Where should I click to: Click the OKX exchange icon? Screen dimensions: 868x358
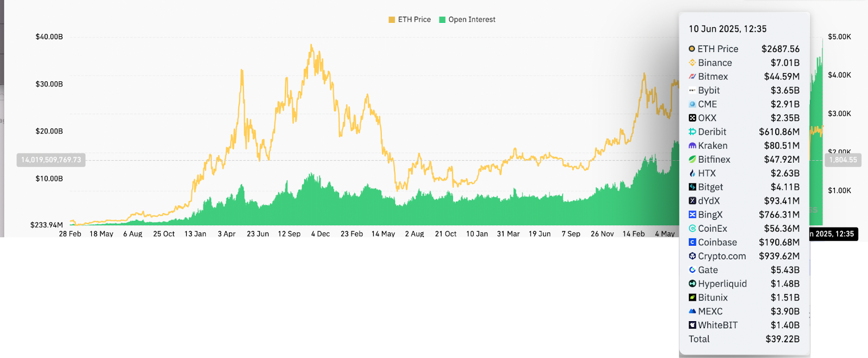(x=692, y=118)
